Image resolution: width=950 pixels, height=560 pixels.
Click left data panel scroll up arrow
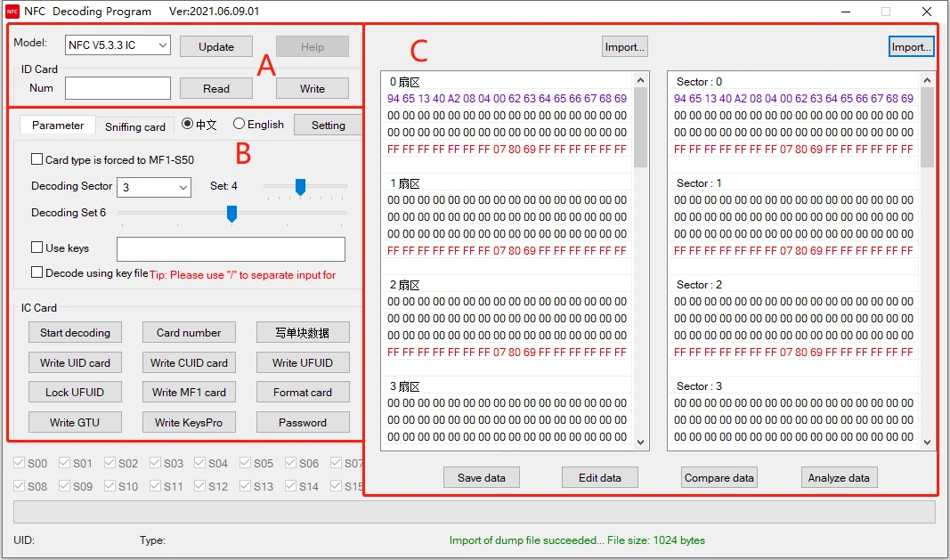coord(641,80)
